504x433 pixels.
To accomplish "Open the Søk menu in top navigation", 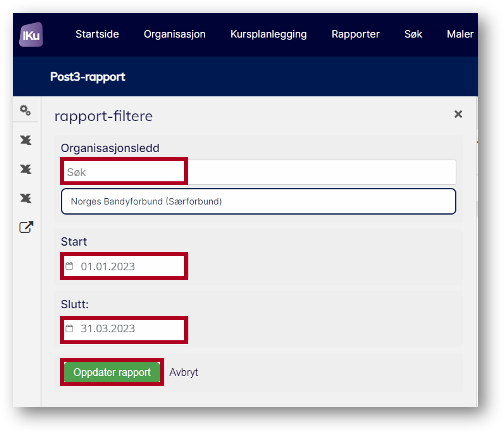I will pos(413,34).
